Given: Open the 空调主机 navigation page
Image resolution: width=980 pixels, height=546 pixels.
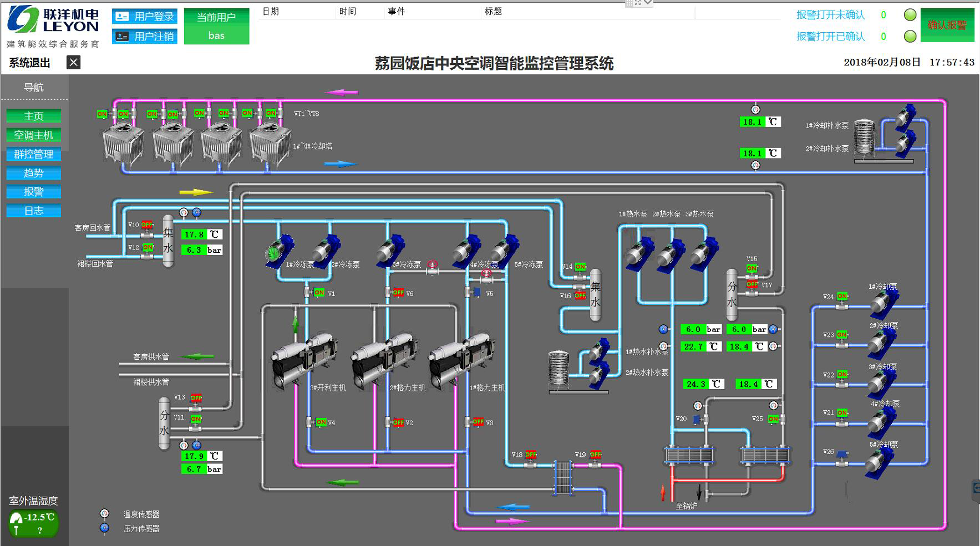Looking at the screenshot, I should click(x=34, y=135).
